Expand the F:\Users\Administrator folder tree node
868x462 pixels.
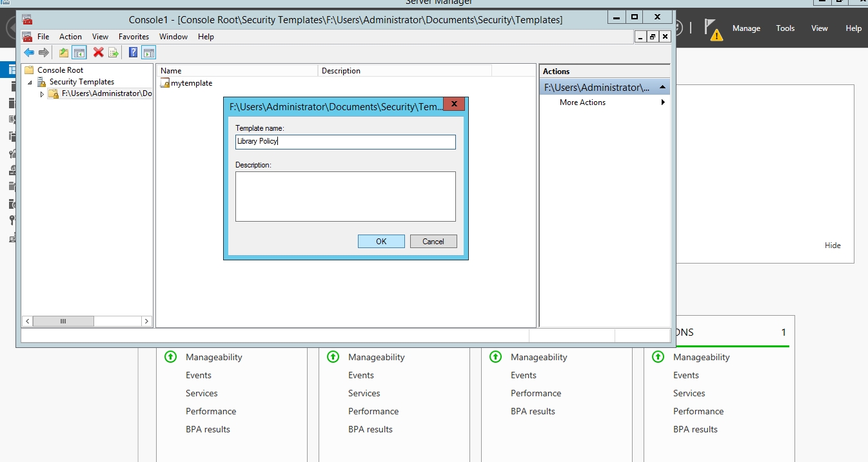pos(42,94)
